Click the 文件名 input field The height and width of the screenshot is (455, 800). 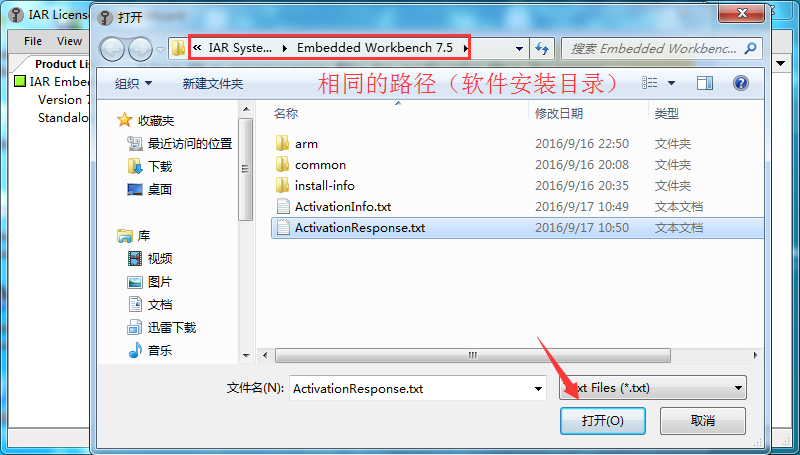(x=417, y=389)
